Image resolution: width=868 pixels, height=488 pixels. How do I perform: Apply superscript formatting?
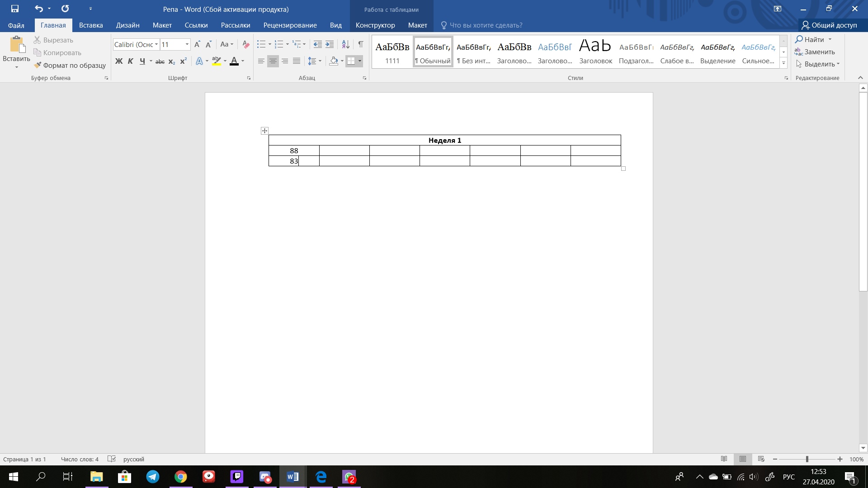[183, 61]
